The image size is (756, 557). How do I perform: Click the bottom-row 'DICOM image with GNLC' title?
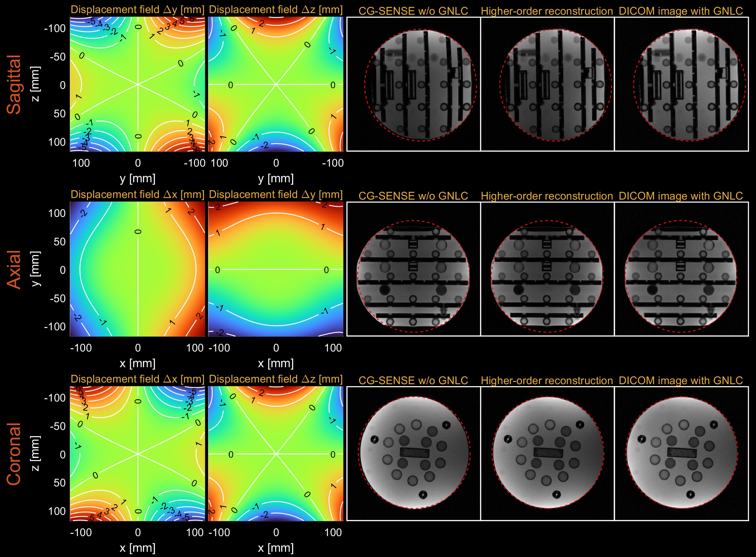pos(680,380)
